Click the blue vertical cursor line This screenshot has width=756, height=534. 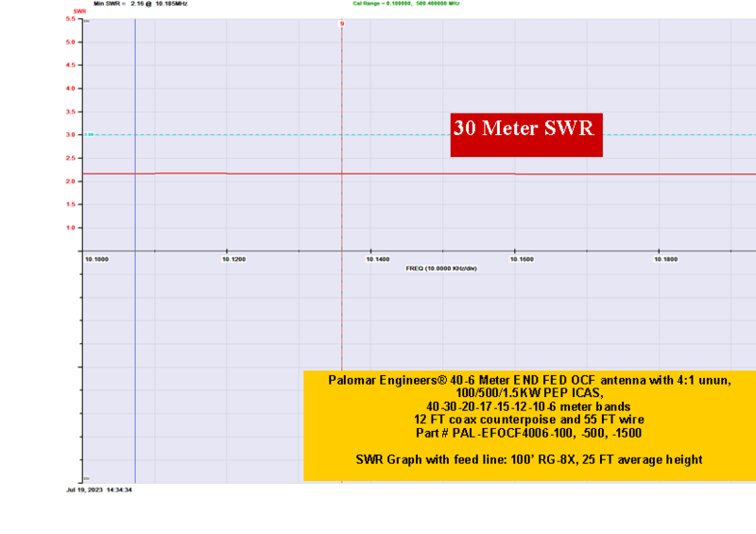pos(135,250)
